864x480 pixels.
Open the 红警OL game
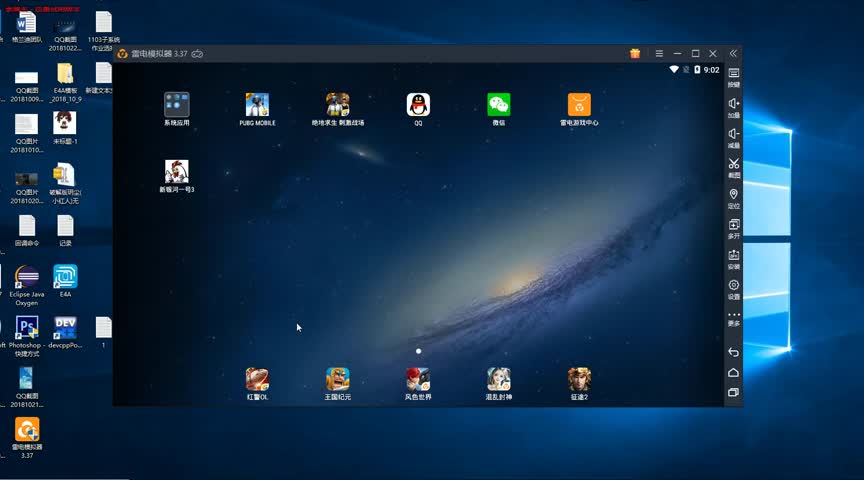click(x=257, y=379)
